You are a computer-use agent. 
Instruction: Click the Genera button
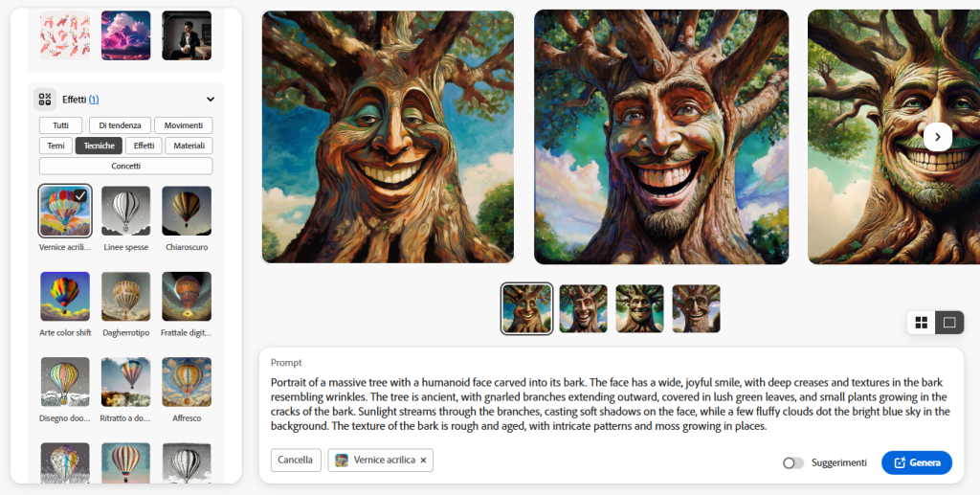click(917, 463)
